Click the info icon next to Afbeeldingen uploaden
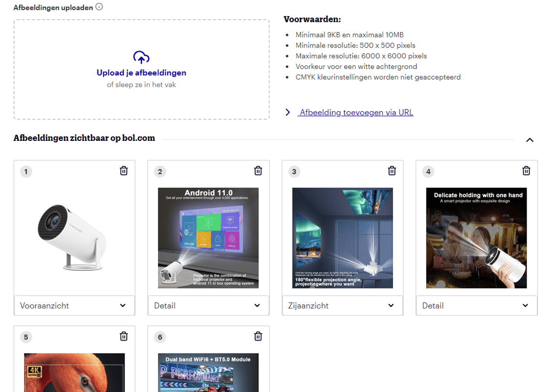The image size is (550, 392). (98, 7)
